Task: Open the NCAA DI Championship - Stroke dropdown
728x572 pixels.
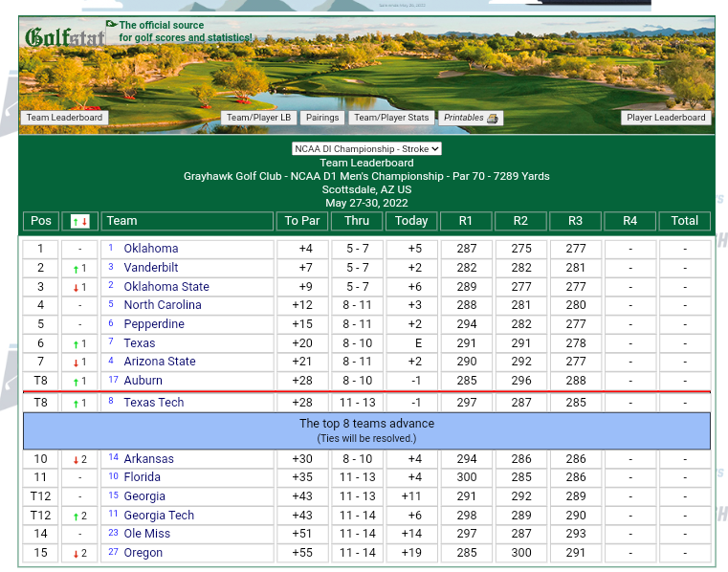Action: pos(366,149)
